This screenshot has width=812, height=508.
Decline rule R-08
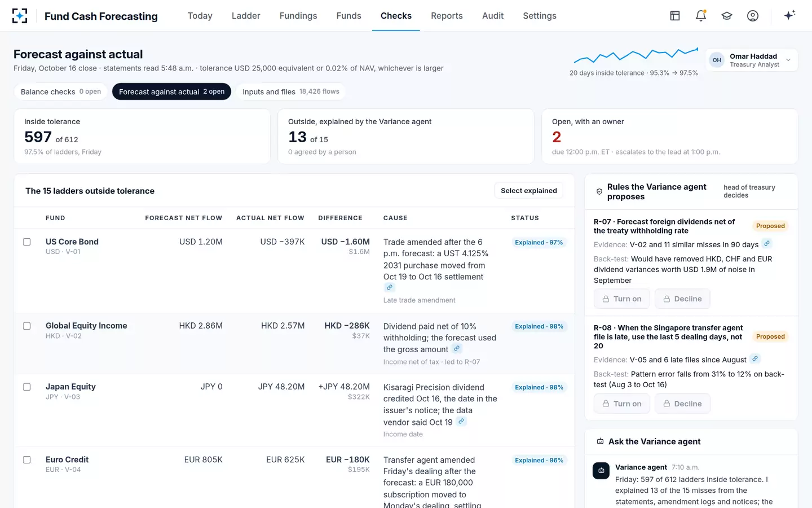click(x=682, y=404)
